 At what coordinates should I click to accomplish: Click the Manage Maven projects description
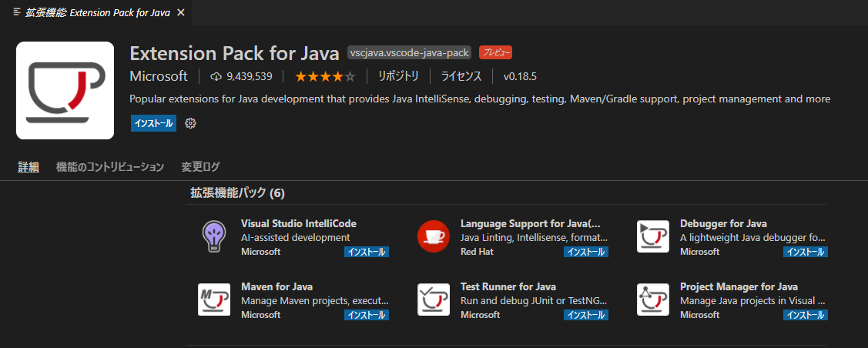coord(315,301)
